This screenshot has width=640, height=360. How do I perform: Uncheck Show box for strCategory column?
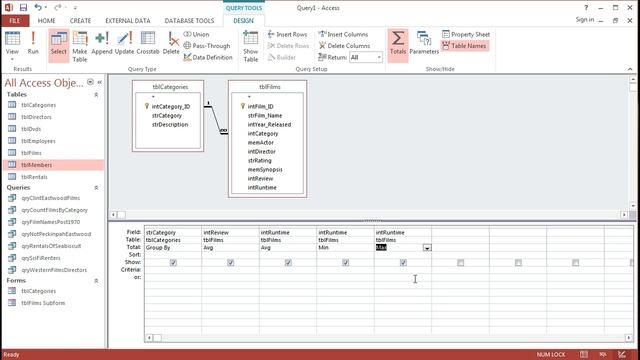click(x=173, y=263)
